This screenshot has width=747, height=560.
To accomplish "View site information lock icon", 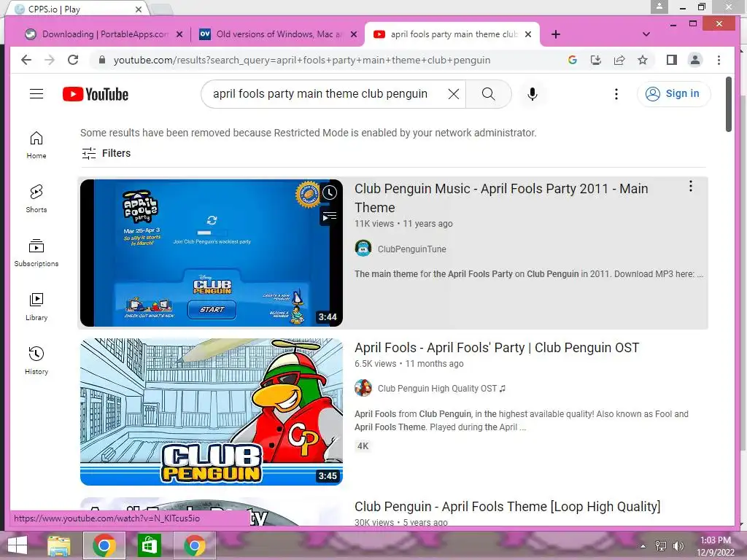I will coord(101,60).
